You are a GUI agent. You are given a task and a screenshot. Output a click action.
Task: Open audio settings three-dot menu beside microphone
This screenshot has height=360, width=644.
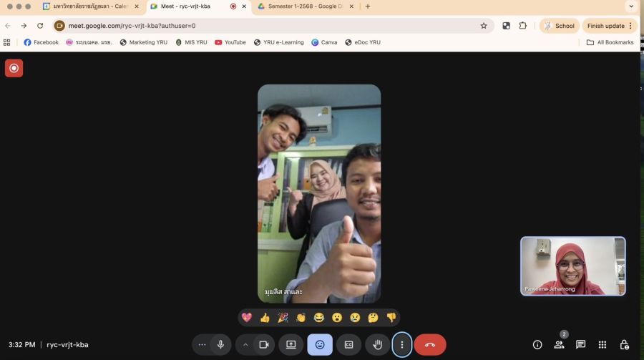pyautogui.click(x=203, y=344)
